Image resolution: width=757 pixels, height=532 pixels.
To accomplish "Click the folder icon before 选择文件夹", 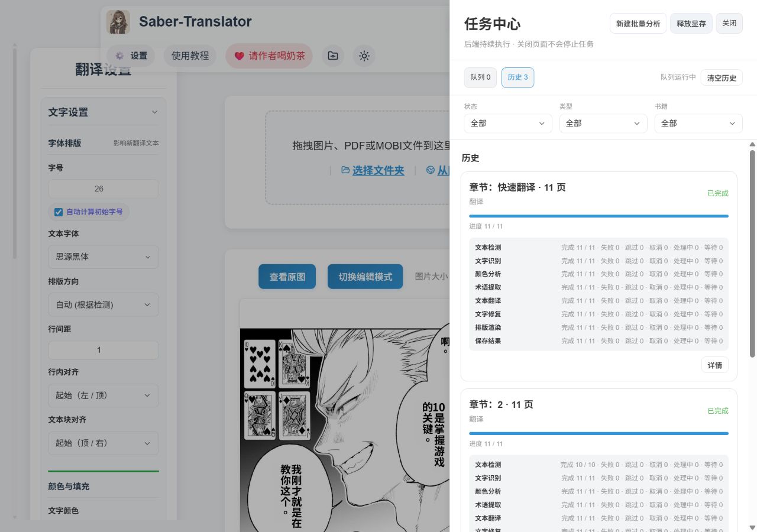I will click(x=345, y=170).
